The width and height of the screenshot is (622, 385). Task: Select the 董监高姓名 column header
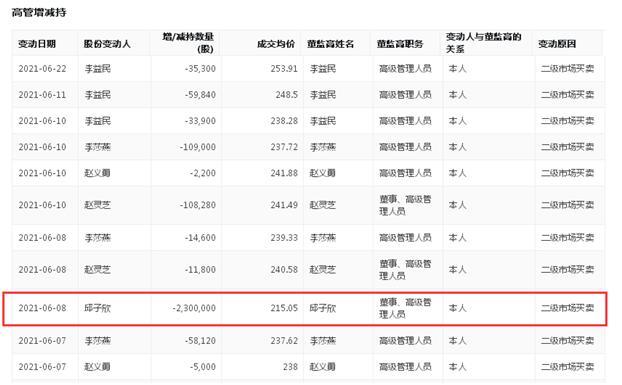pyautogui.click(x=330, y=44)
